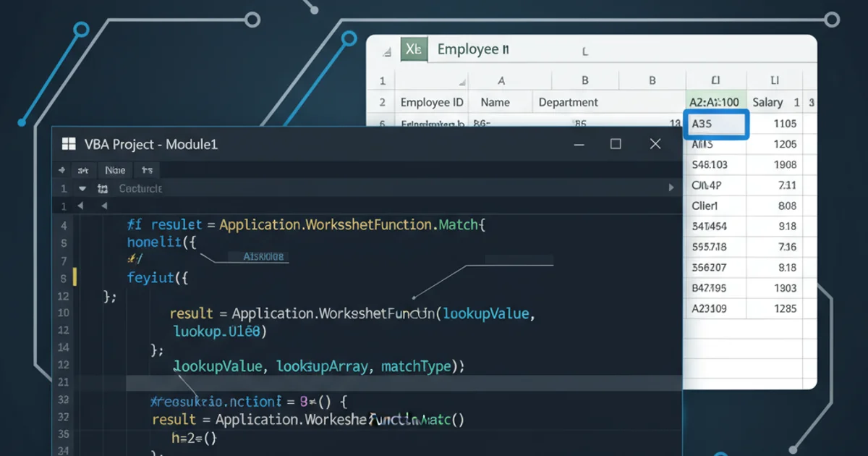Viewport: 868px width, 456px height.
Task: Click the Department header cell
Action: point(568,102)
